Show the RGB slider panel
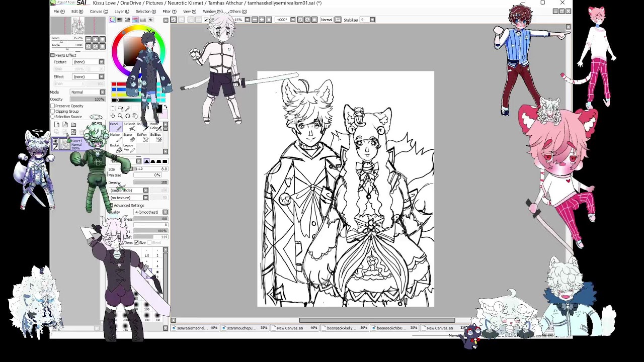Image resolution: width=644 pixels, height=362 pixels. (120, 20)
